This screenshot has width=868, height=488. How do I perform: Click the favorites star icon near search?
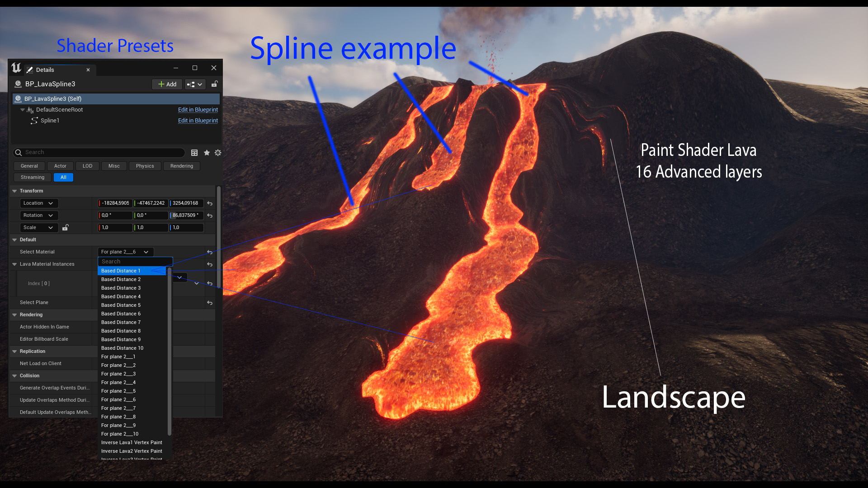tap(207, 153)
